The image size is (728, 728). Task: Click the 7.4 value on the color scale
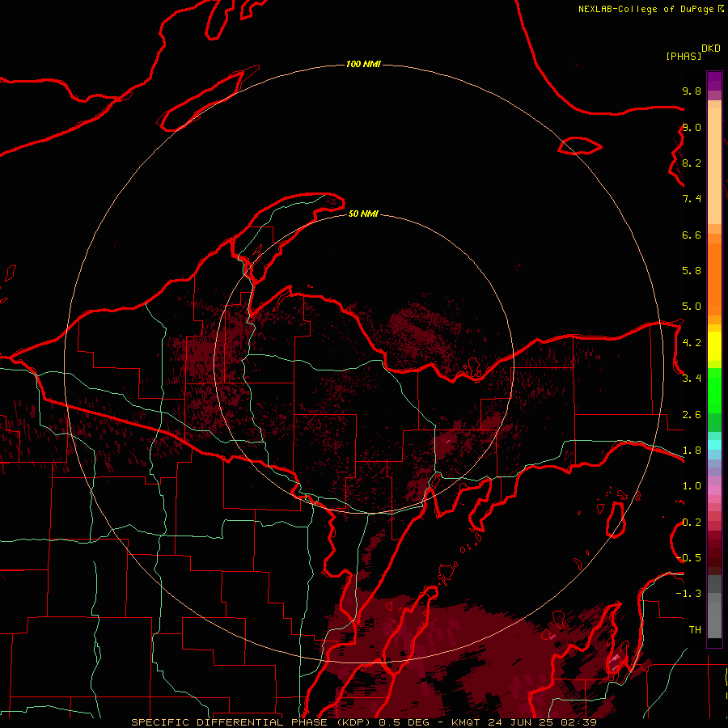(692, 199)
